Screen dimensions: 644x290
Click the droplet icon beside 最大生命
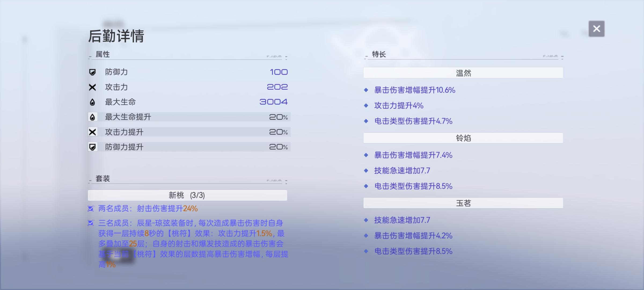[x=92, y=102]
